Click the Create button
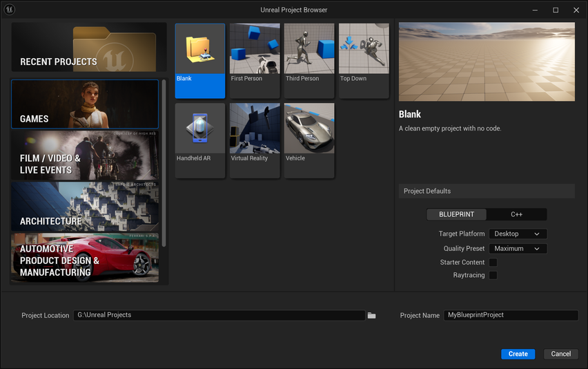The height and width of the screenshot is (369, 588). [x=518, y=354]
